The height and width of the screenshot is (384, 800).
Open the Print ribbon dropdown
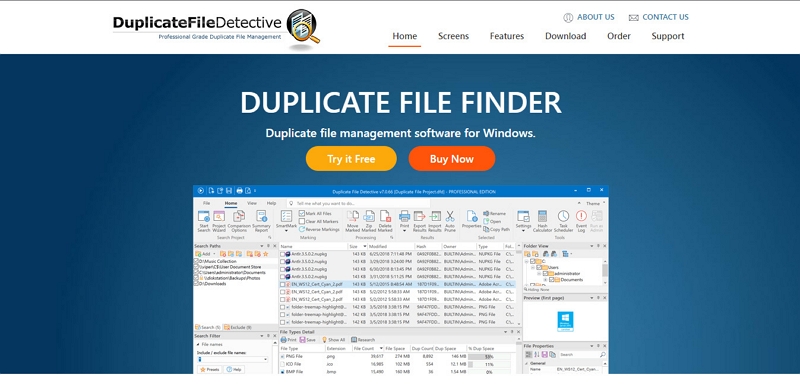[x=405, y=220]
